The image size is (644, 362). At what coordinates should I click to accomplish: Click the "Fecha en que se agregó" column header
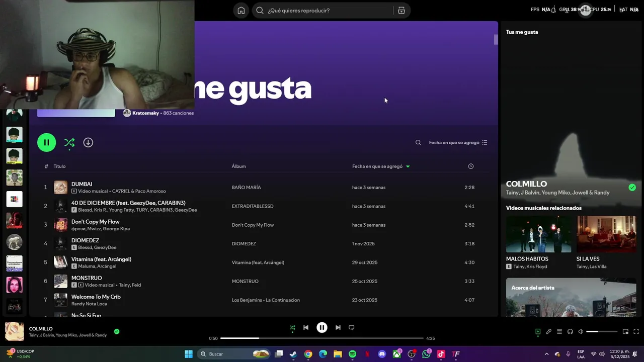click(x=377, y=166)
